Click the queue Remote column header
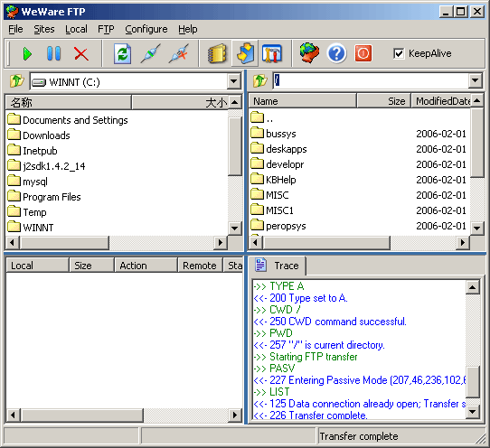The width and height of the screenshot is (490, 448). coord(200,266)
